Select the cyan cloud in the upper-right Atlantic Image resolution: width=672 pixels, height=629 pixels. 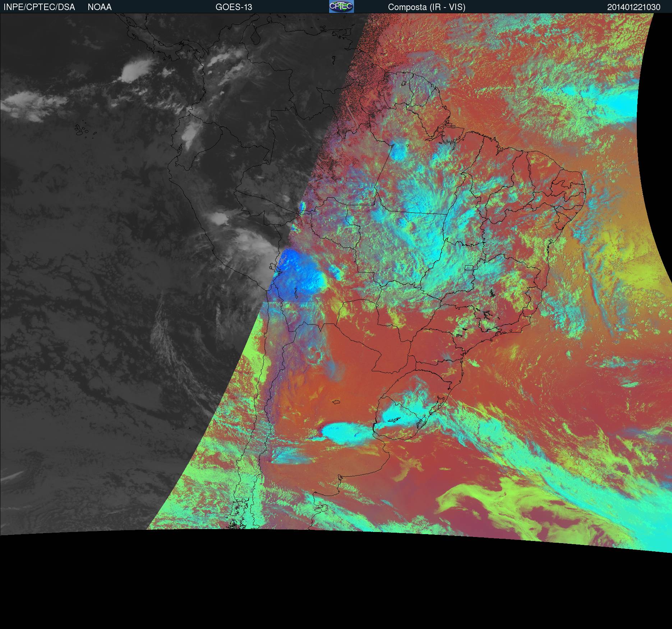pos(618,102)
